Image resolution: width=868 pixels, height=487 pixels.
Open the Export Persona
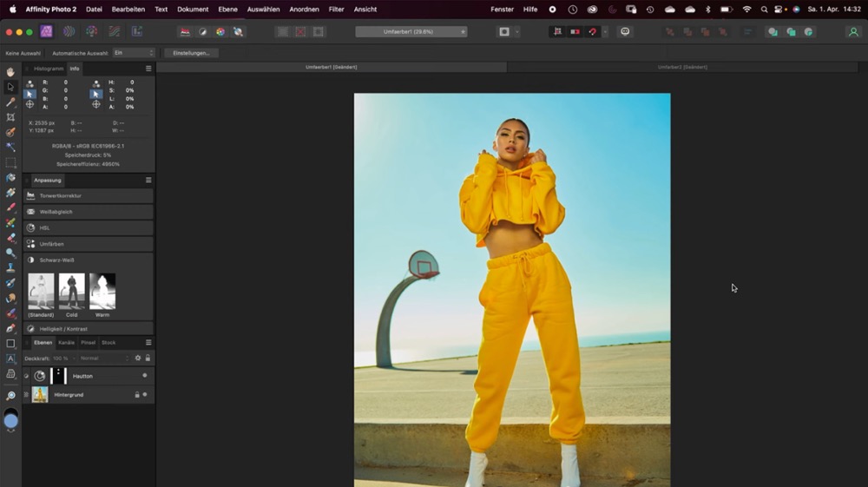(136, 32)
